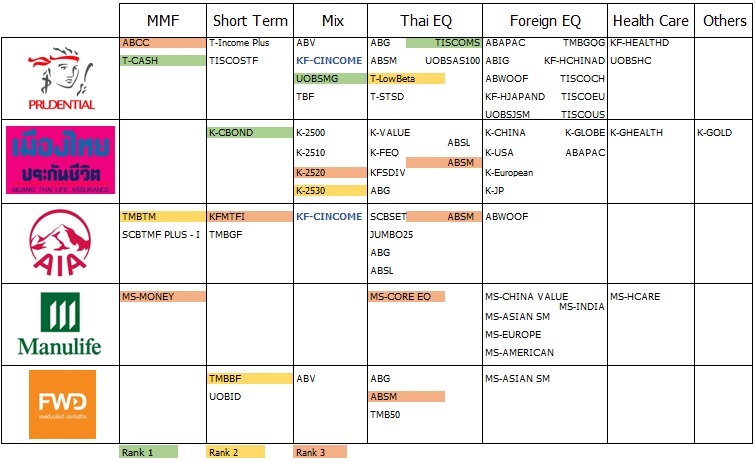Select the K-CBOND fund under Short Term
The width and height of the screenshot is (755, 461).
[249, 133]
